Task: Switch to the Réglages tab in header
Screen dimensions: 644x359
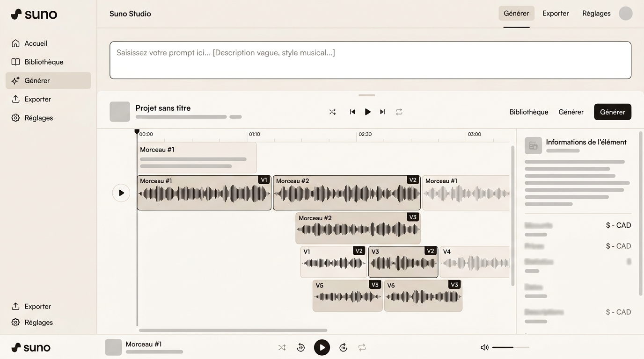Action: (596, 14)
